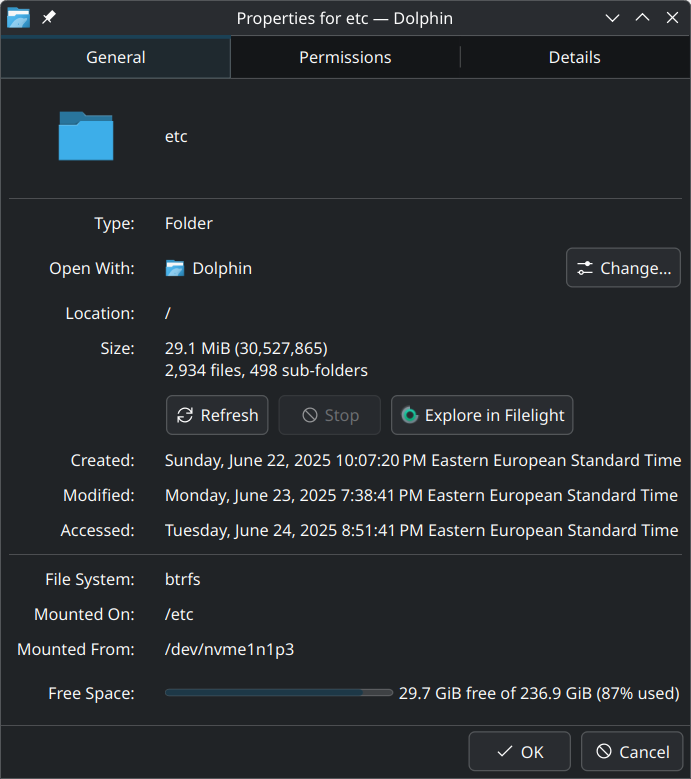
Task: Switch to the Permissions tab
Action: 345,57
